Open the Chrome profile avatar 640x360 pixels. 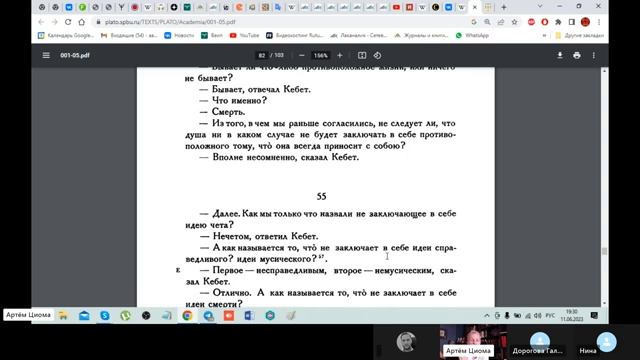(585, 22)
